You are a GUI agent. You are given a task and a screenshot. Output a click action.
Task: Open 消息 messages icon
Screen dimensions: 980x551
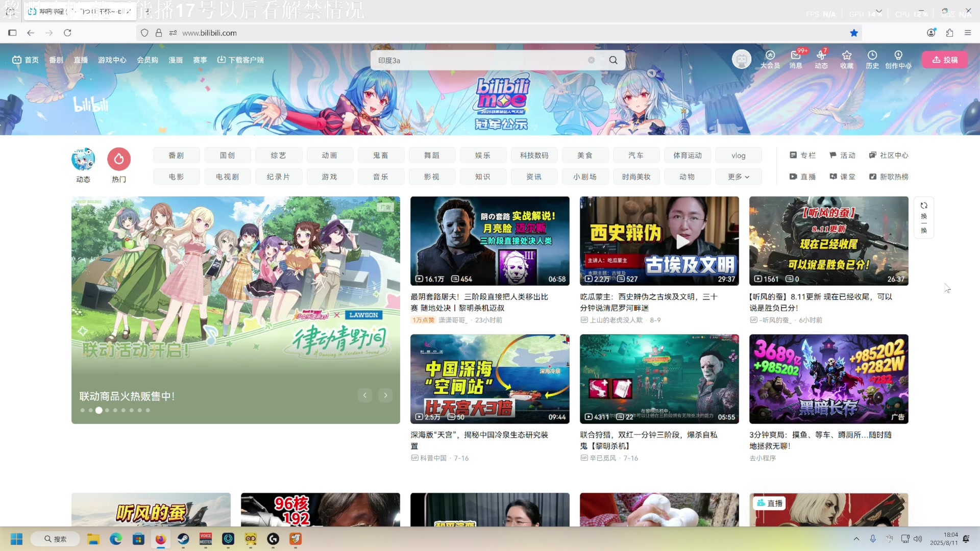click(796, 60)
